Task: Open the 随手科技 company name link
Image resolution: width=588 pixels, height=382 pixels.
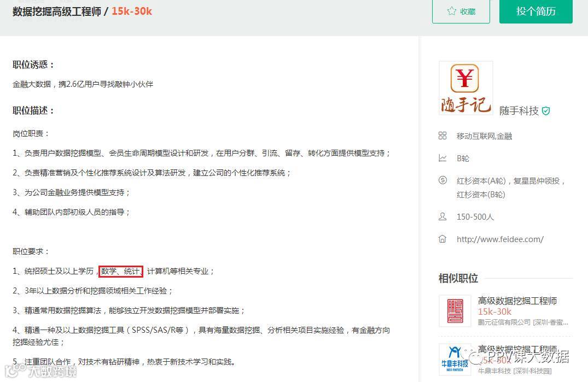Action: coord(519,111)
